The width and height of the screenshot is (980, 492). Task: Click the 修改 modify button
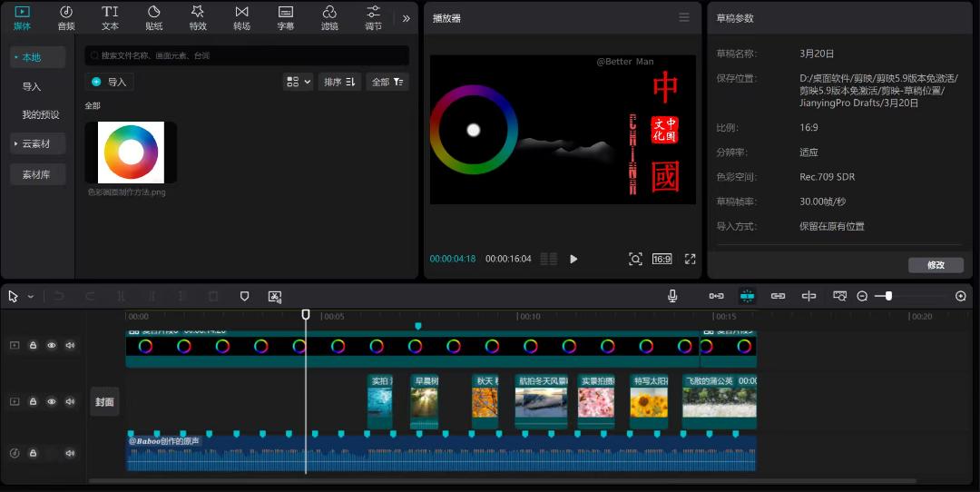(x=936, y=265)
